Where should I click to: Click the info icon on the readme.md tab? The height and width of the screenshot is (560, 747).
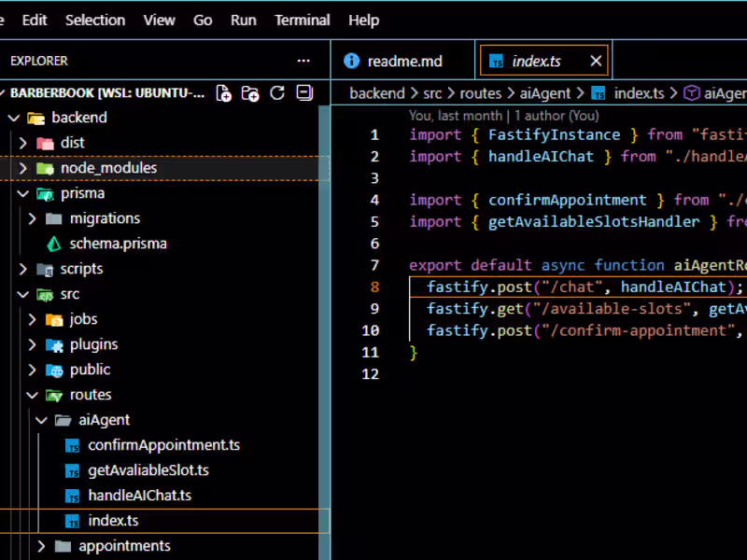click(x=350, y=60)
